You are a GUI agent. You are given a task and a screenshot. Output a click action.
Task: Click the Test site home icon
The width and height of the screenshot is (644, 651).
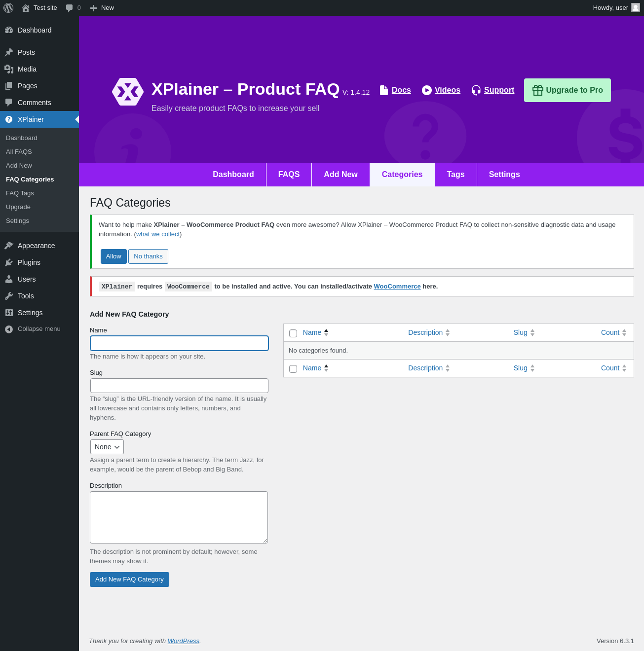(x=26, y=8)
